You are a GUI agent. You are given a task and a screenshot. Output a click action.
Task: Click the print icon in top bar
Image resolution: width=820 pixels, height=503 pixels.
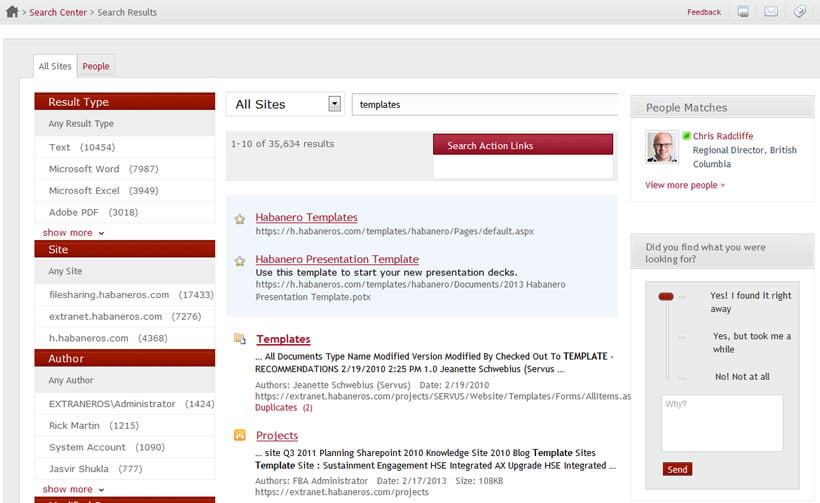pyautogui.click(x=743, y=12)
